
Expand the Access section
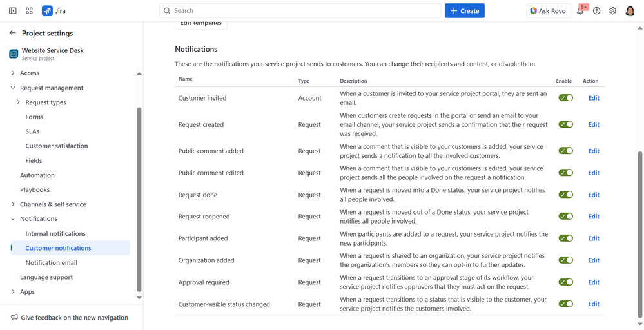pos(13,73)
